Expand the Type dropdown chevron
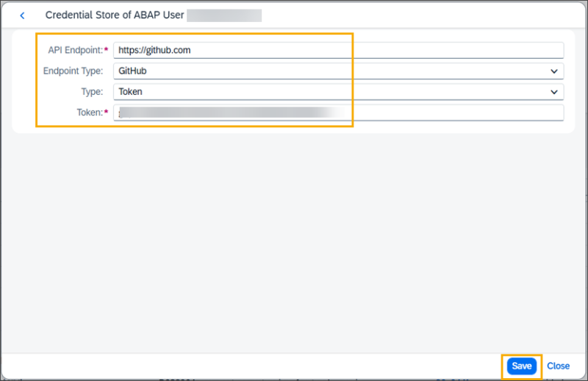The width and height of the screenshot is (588, 381). (x=553, y=92)
